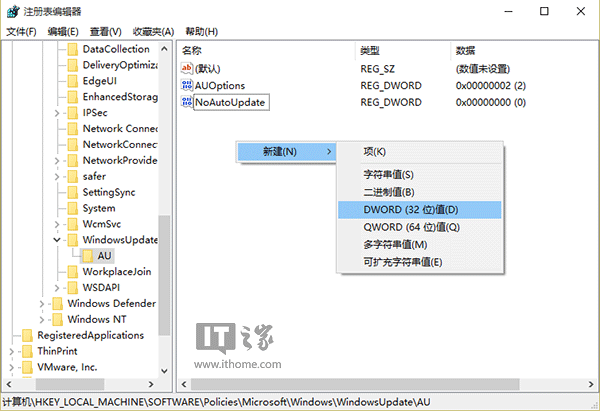The image size is (600, 411).
Task: Click the (默认) string value icon
Action: coord(187,67)
